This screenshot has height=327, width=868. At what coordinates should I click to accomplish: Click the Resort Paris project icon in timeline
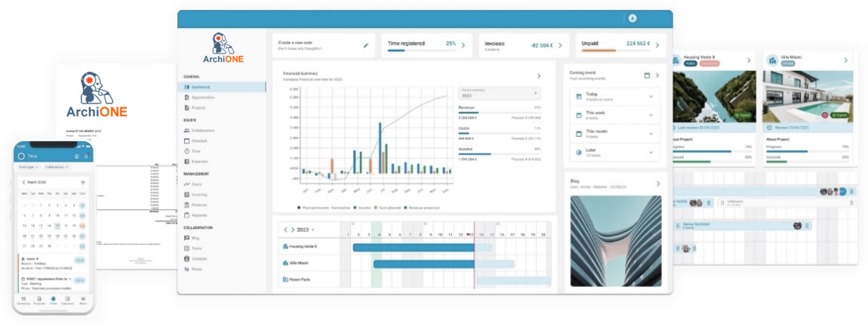coord(285,279)
